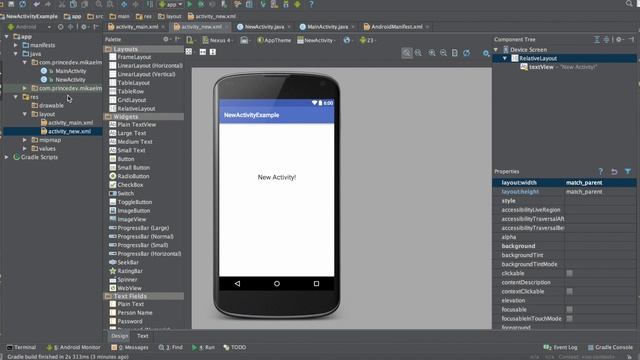Screen dimensions: 640x360
Task: Select the Design editor tab
Action: pyautogui.click(x=120, y=336)
